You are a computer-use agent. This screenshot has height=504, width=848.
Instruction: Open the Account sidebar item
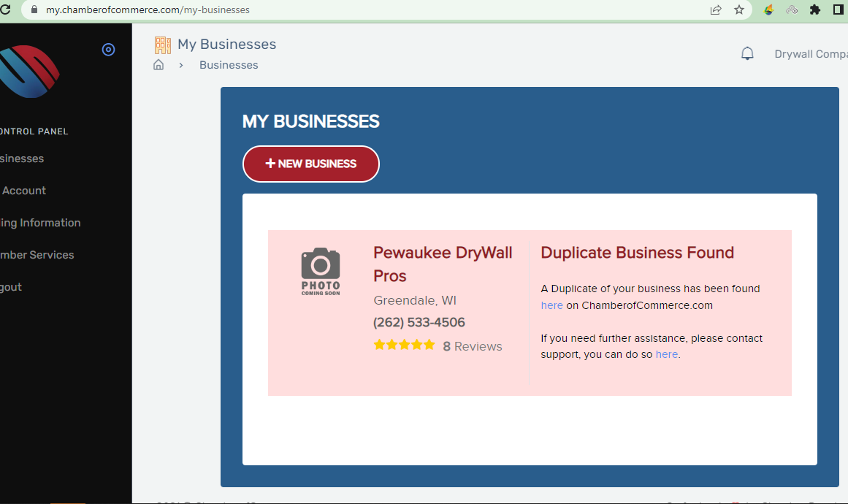pyautogui.click(x=24, y=191)
